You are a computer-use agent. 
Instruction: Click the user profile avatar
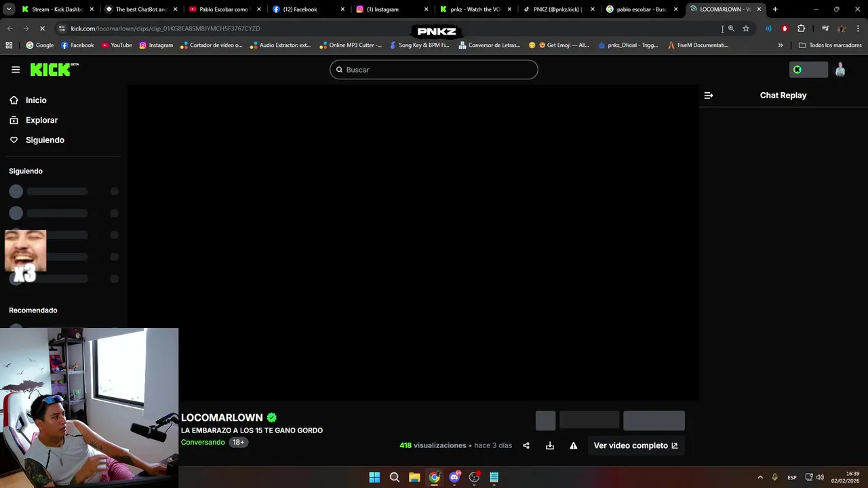(x=840, y=70)
